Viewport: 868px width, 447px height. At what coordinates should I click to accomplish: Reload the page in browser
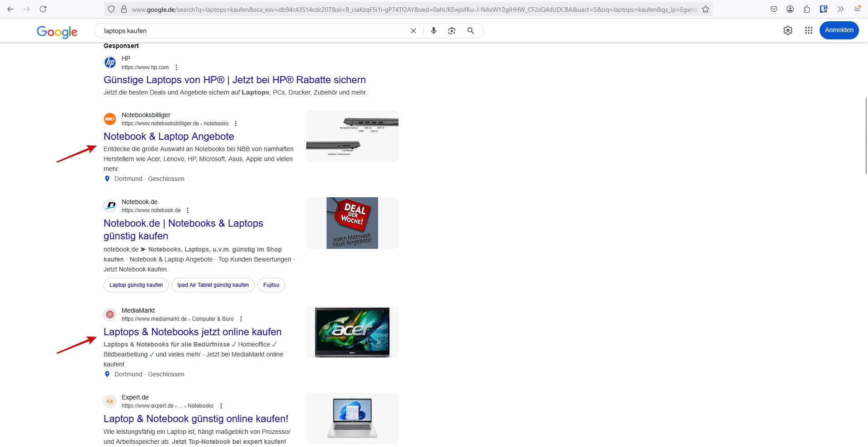(43, 9)
